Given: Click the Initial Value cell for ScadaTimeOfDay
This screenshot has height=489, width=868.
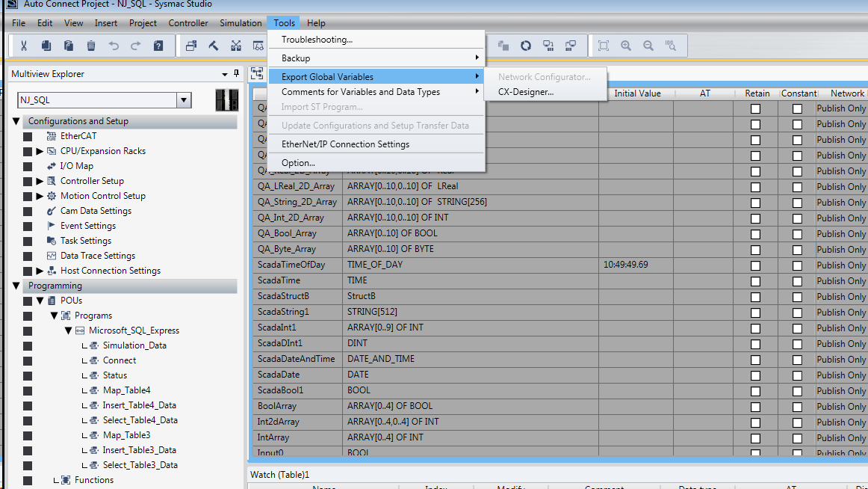Looking at the screenshot, I should point(635,265).
